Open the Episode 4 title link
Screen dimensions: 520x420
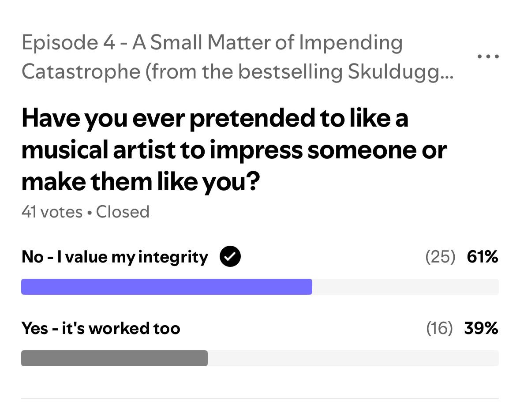point(237,57)
